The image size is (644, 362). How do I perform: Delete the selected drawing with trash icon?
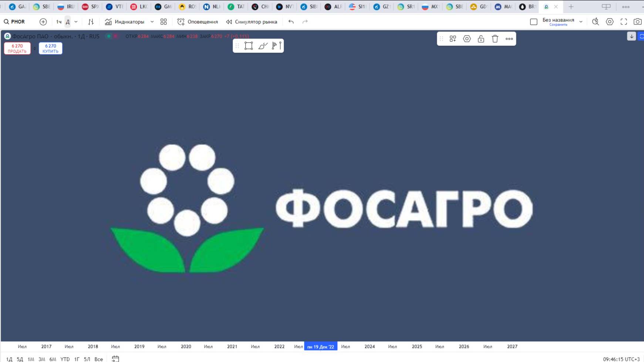click(495, 39)
